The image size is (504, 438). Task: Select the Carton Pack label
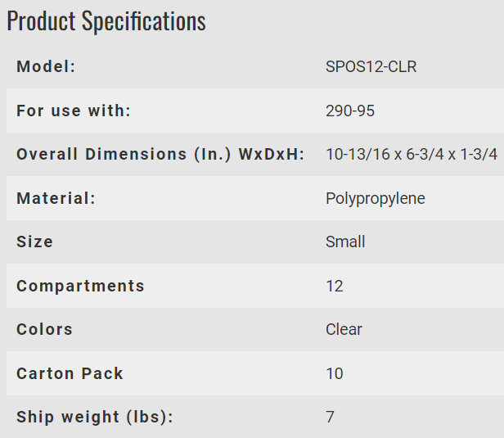click(70, 373)
